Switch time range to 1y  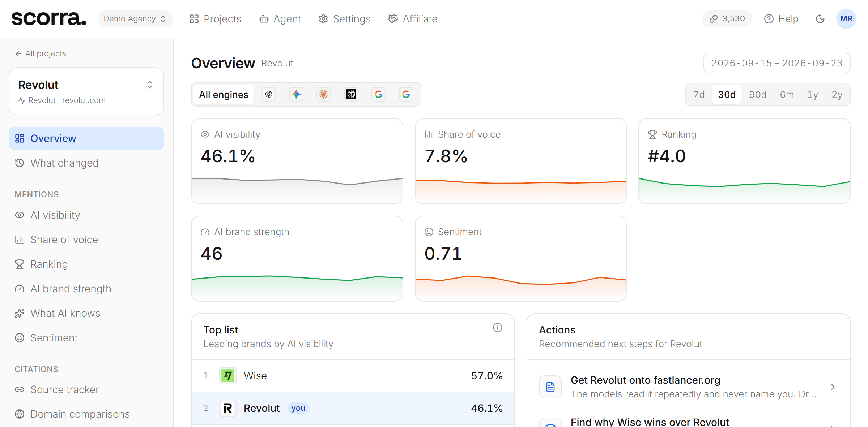pos(813,95)
